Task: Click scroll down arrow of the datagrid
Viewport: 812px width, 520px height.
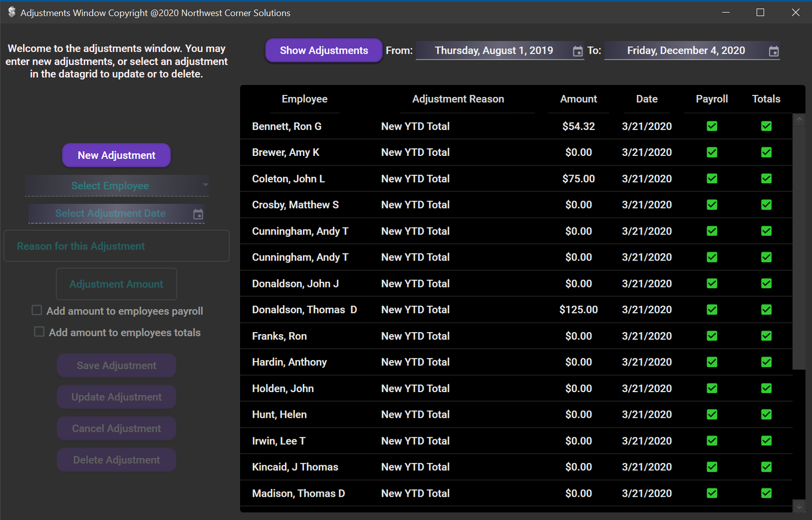Action: [x=799, y=506]
